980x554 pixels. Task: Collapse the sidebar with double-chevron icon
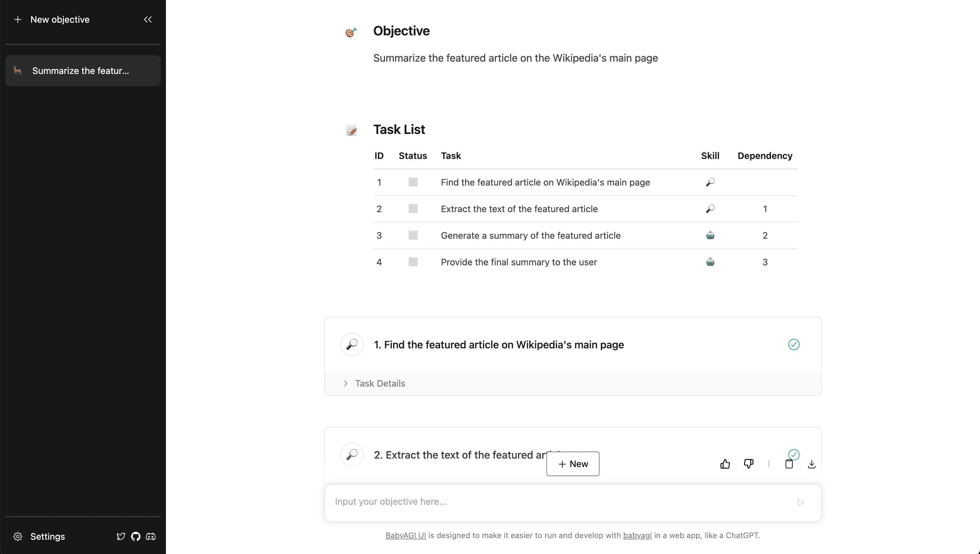pos(147,19)
